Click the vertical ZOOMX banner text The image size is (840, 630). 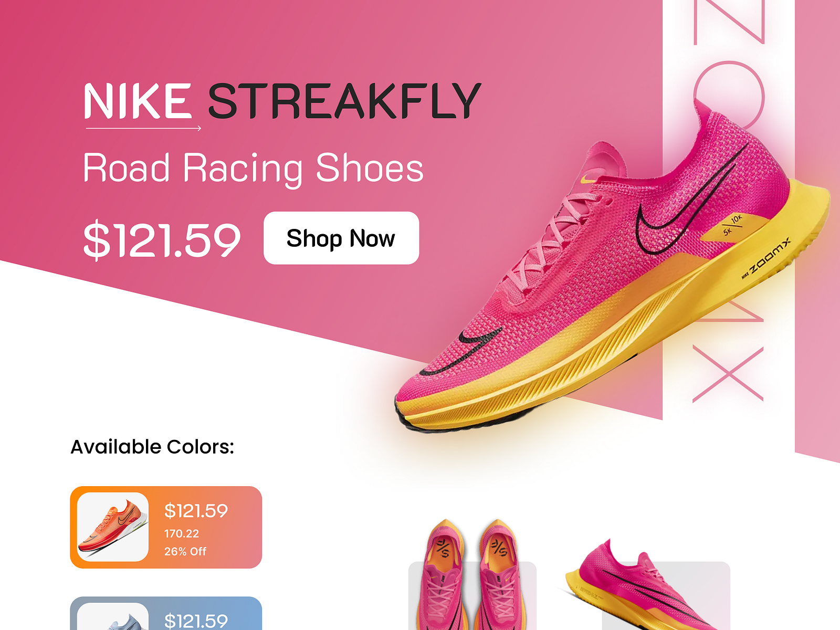tap(729, 202)
